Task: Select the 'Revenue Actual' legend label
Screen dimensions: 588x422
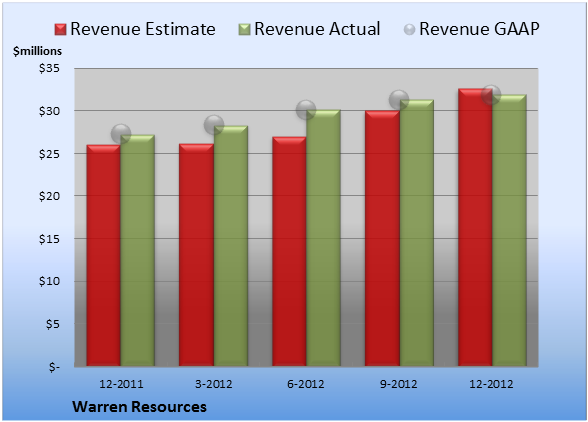Action: click(x=317, y=29)
